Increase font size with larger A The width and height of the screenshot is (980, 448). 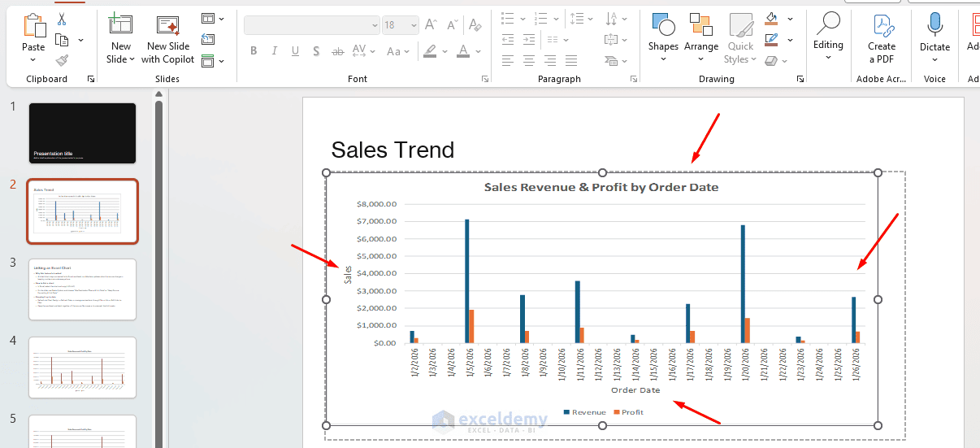[431, 25]
